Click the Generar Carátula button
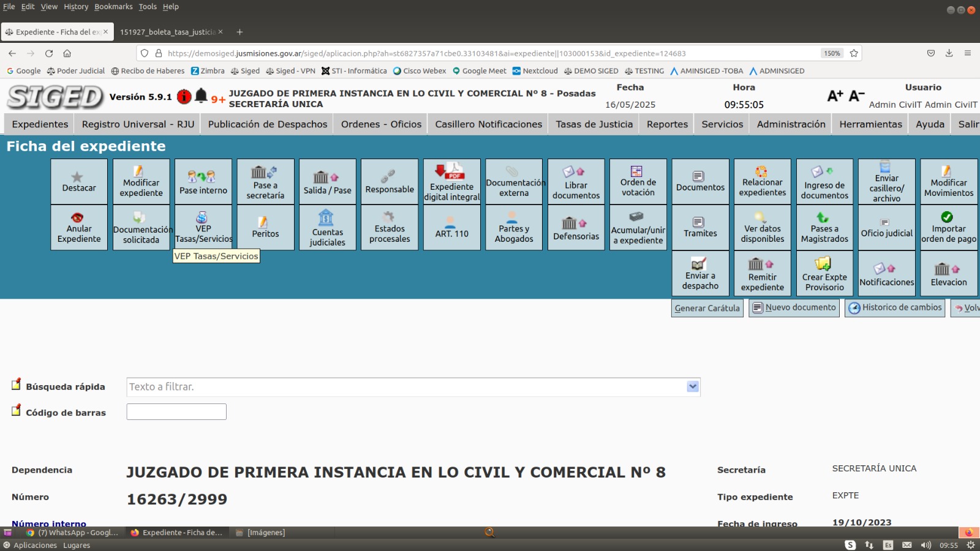The image size is (980, 551). 707,308
